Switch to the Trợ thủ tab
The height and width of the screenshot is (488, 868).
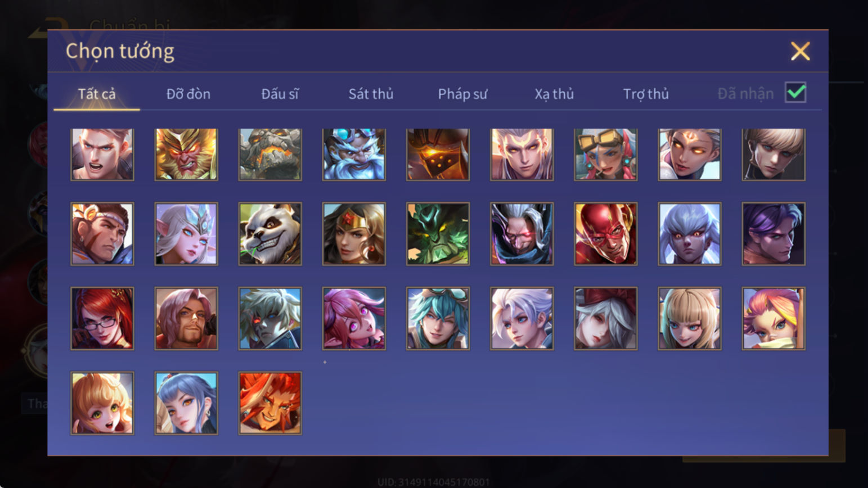646,94
